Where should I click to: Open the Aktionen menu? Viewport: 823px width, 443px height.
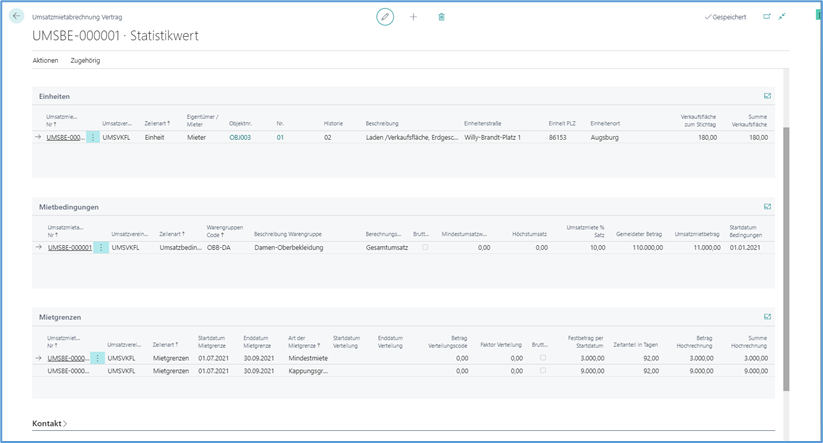coord(45,61)
